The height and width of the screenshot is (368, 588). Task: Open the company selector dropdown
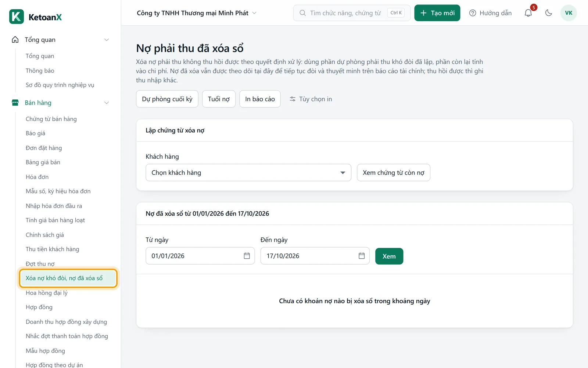197,13
